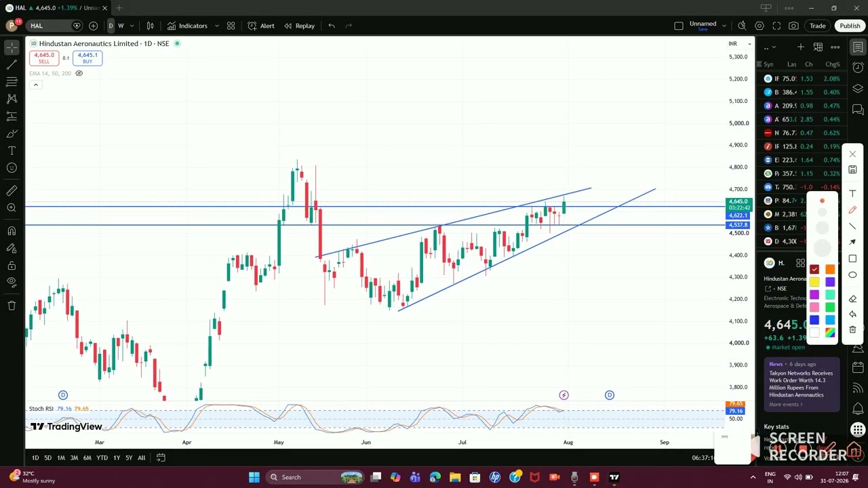868x488 pixels.
Task: Click the Windows taskbar Search box
Action: pos(316,477)
